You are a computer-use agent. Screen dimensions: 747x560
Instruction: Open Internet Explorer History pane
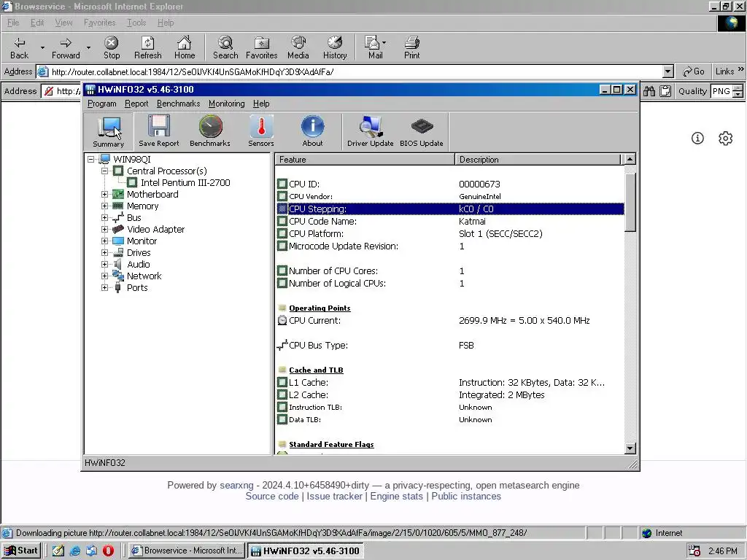[335, 47]
